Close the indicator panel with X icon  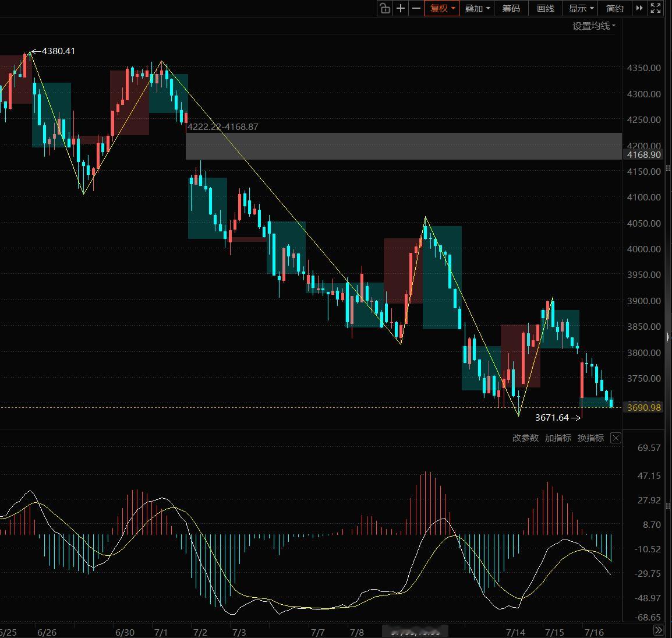[616, 438]
